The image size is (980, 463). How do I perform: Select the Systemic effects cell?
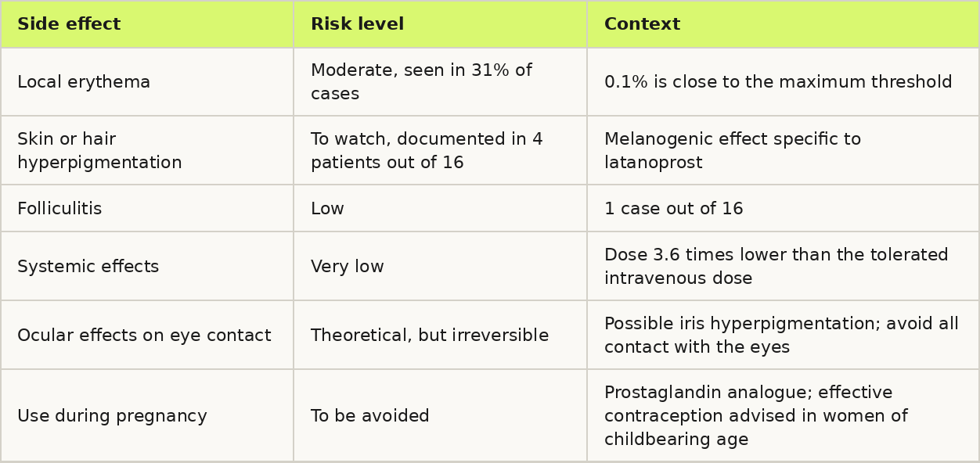coord(147,266)
